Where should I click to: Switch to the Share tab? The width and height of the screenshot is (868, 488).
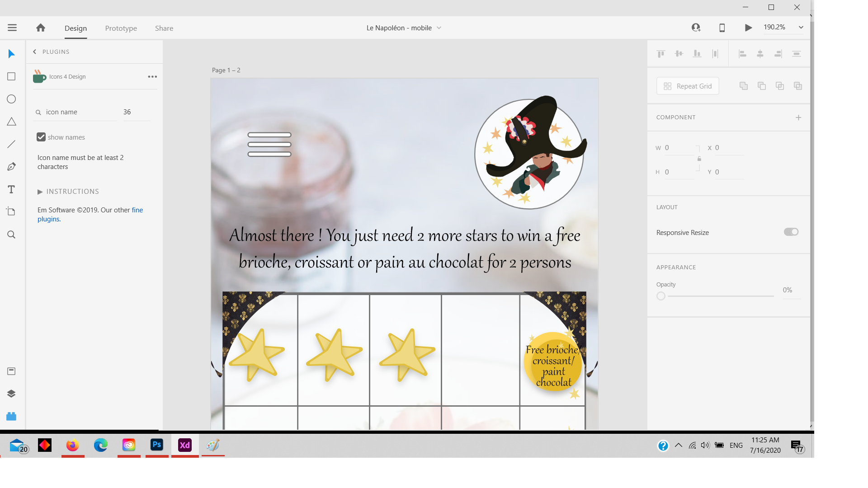pyautogui.click(x=164, y=28)
